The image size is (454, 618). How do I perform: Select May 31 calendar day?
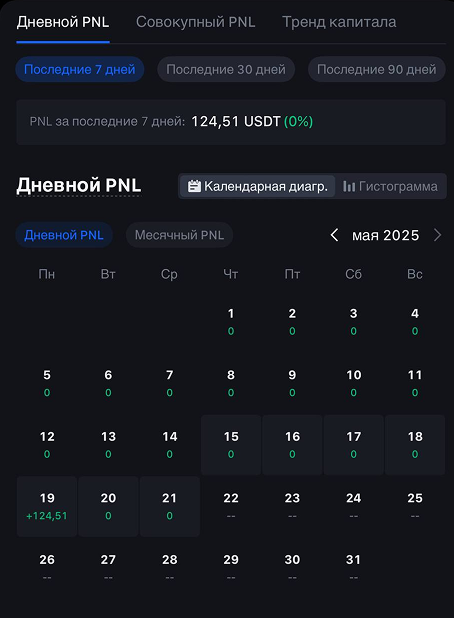pos(354,568)
